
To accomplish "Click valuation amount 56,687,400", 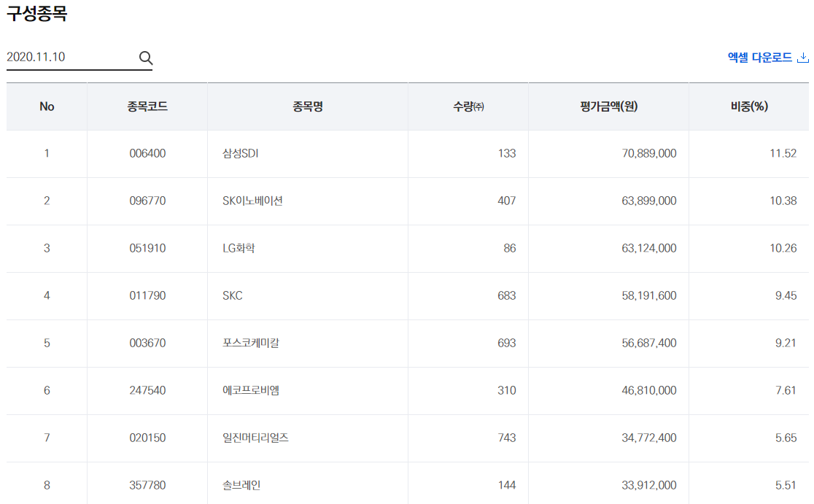I will click(x=649, y=343).
